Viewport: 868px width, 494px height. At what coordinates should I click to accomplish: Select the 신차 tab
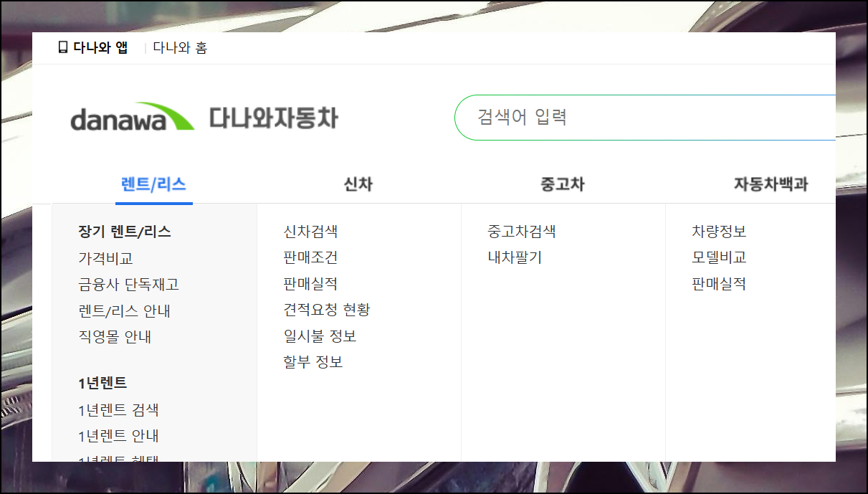[358, 184]
